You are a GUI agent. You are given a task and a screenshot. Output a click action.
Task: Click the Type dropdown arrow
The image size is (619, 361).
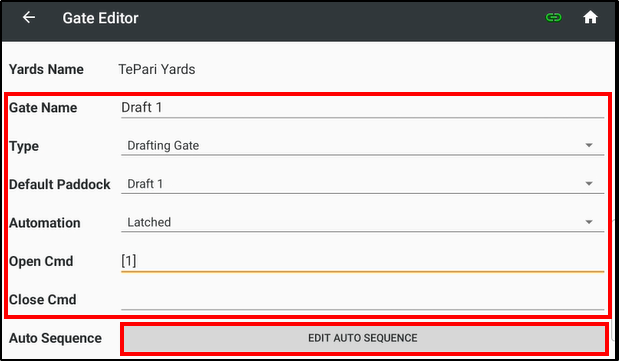[589, 145]
